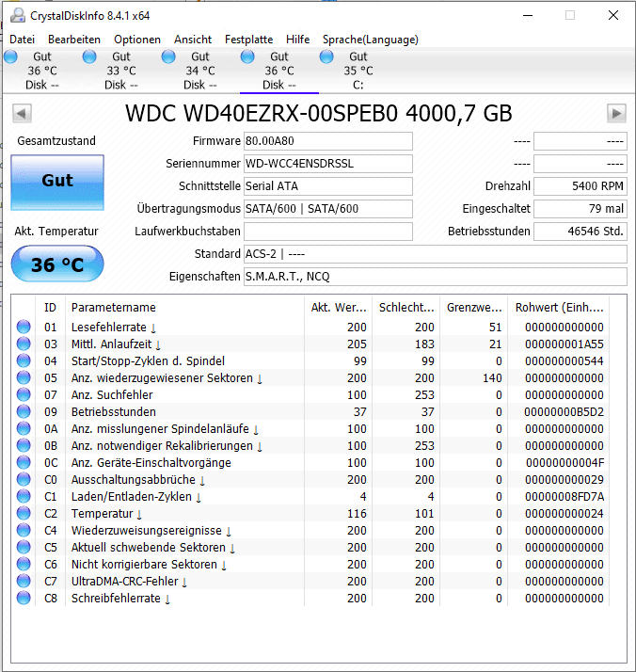Click the Firmware field 80.00A80
This screenshot has width=636, height=672.
(x=328, y=141)
